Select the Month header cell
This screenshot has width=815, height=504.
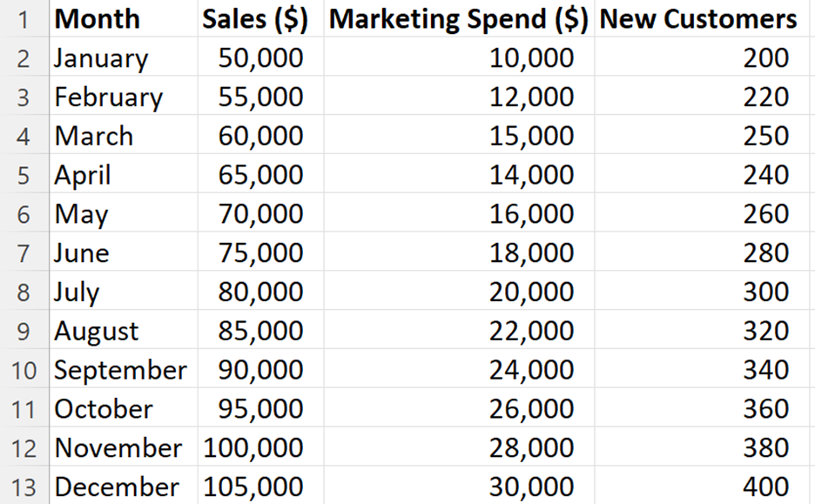tap(124, 18)
